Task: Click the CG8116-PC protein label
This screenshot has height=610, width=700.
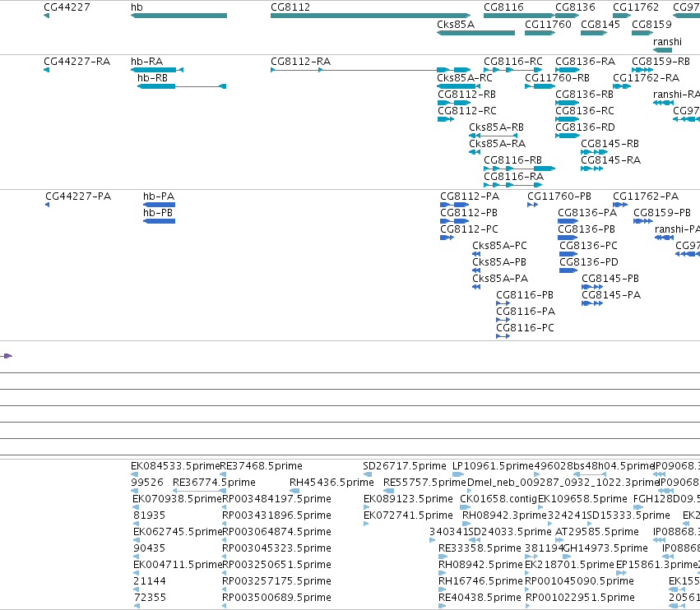Action: (525, 328)
